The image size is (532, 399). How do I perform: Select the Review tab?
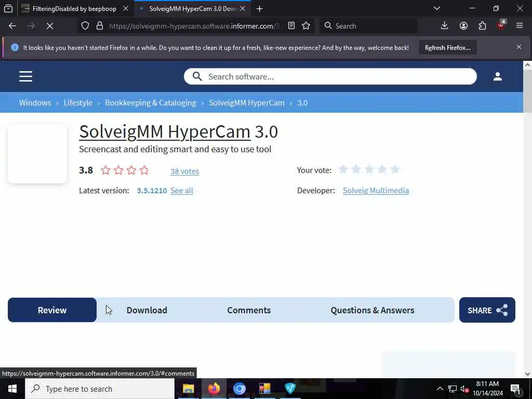tap(52, 310)
